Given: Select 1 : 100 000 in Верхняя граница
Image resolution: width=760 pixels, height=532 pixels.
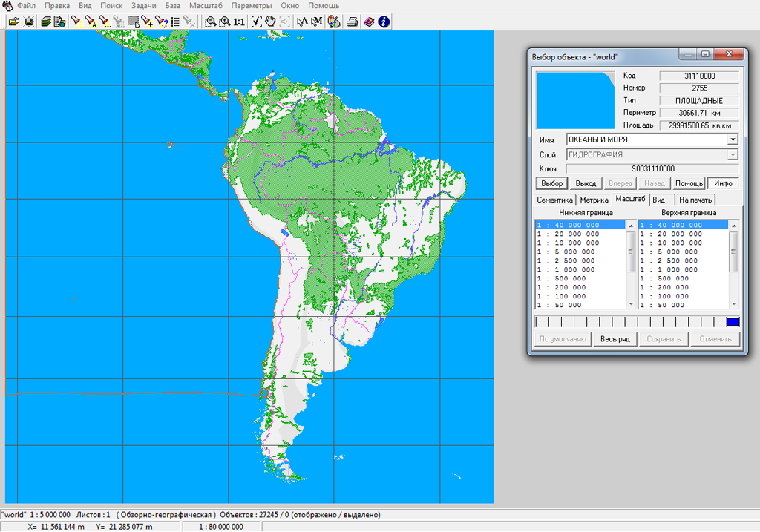Looking at the screenshot, I should 683,296.
